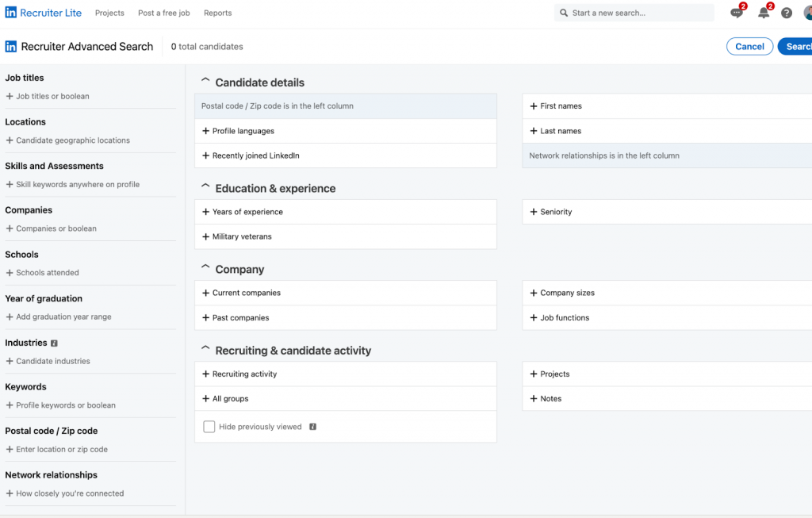Click the plus icon for Job titles
The width and height of the screenshot is (812, 518).
pyautogui.click(x=10, y=96)
